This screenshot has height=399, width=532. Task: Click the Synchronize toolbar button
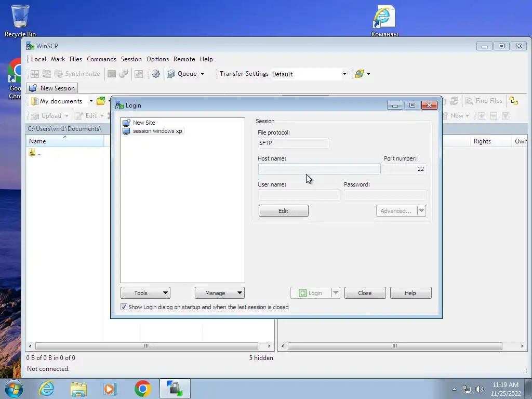click(77, 74)
